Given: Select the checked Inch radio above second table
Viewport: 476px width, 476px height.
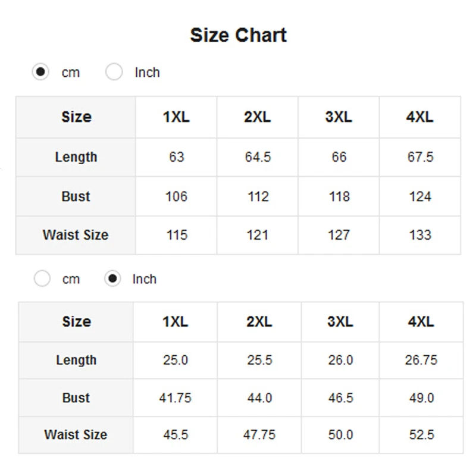Looking at the screenshot, I should [112, 278].
